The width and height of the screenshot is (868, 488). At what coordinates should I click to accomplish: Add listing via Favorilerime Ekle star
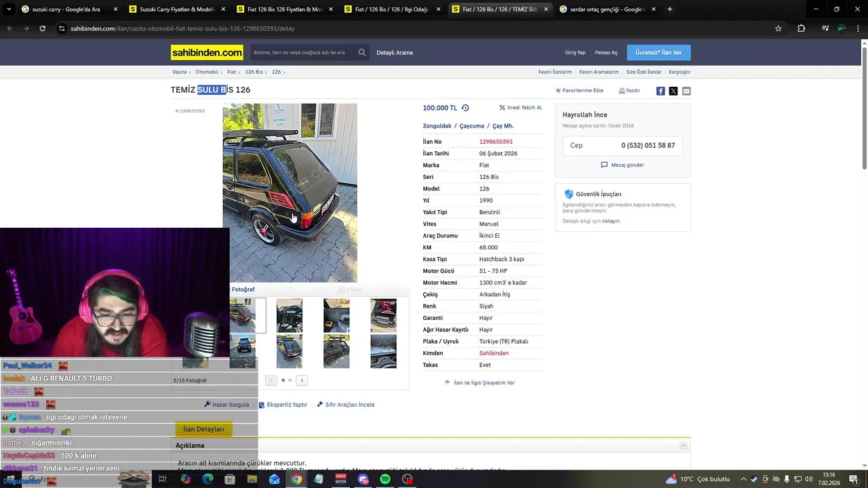pyautogui.click(x=579, y=90)
